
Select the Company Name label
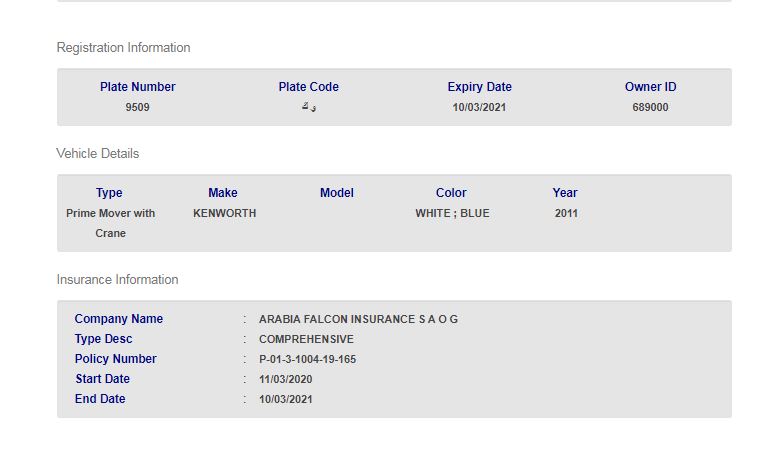tap(118, 319)
